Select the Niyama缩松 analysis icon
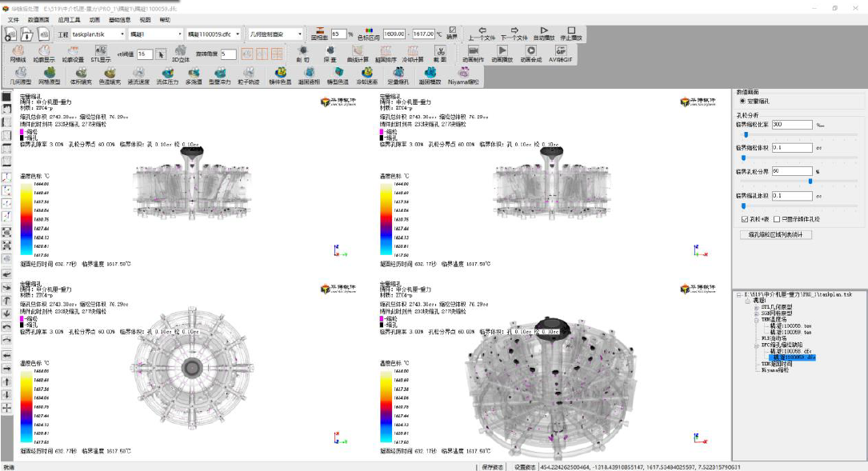The width and height of the screenshot is (868, 471). (x=463, y=77)
